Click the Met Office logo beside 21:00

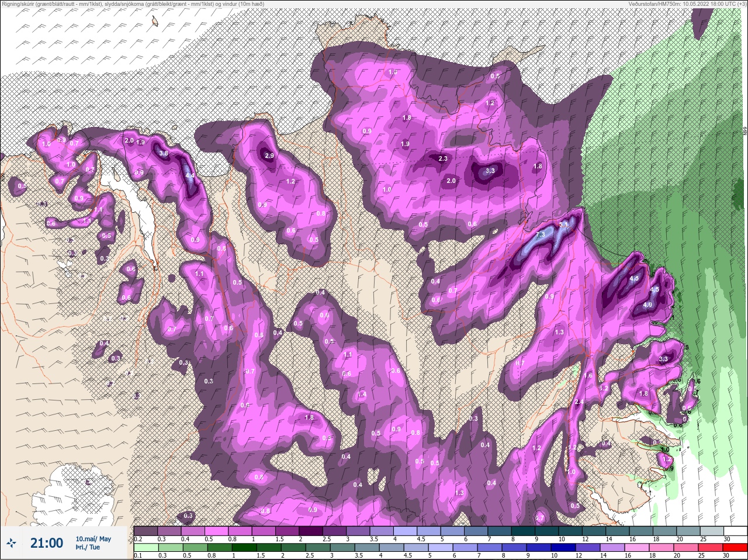point(11,543)
